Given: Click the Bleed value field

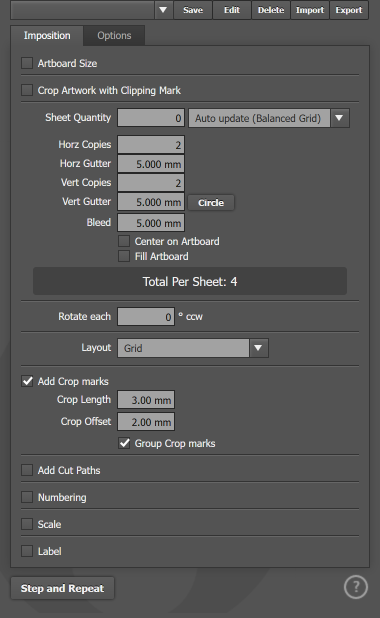Looking at the screenshot, I should [151, 223].
